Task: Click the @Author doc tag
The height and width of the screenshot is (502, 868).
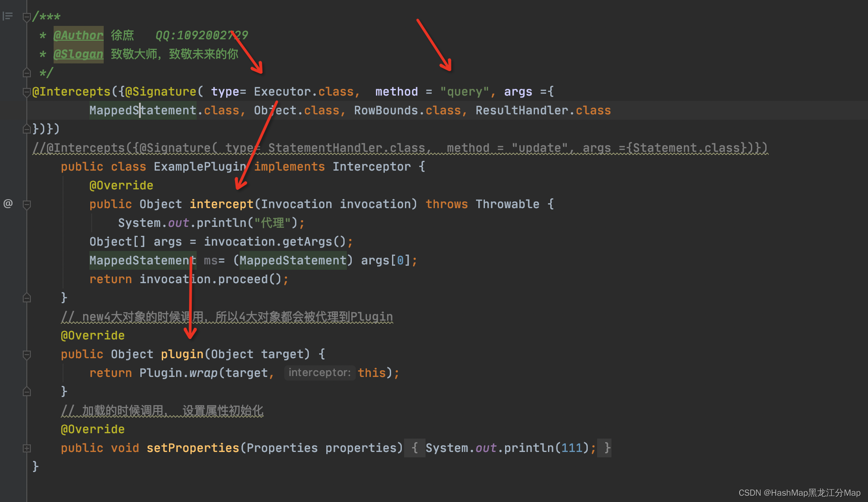Action: tap(78, 35)
